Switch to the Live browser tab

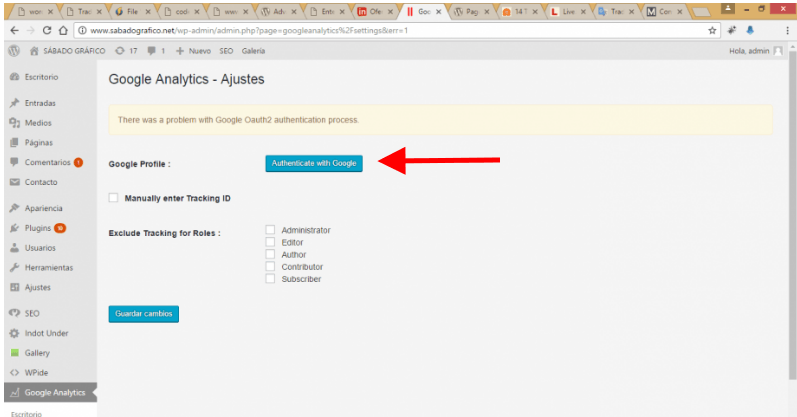click(x=568, y=12)
